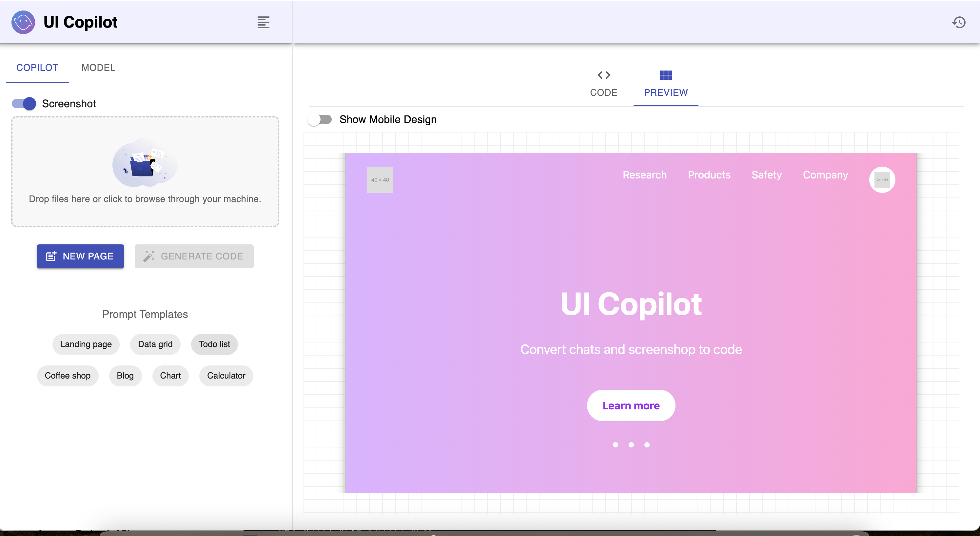Viewport: 980px width, 536px height.
Task: Collapse the sidebar with the menu lines icon
Action: [263, 22]
